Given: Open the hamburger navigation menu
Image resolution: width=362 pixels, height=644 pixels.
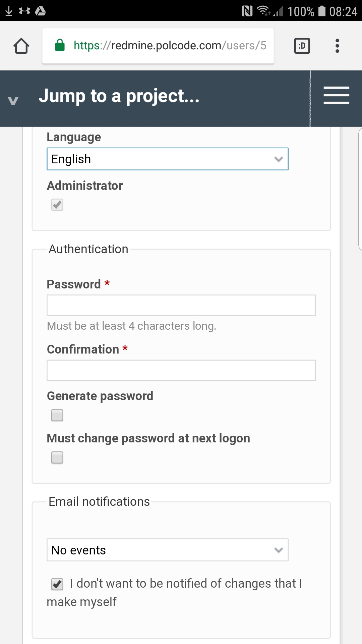Looking at the screenshot, I should pyautogui.click(x=336, y=95).
